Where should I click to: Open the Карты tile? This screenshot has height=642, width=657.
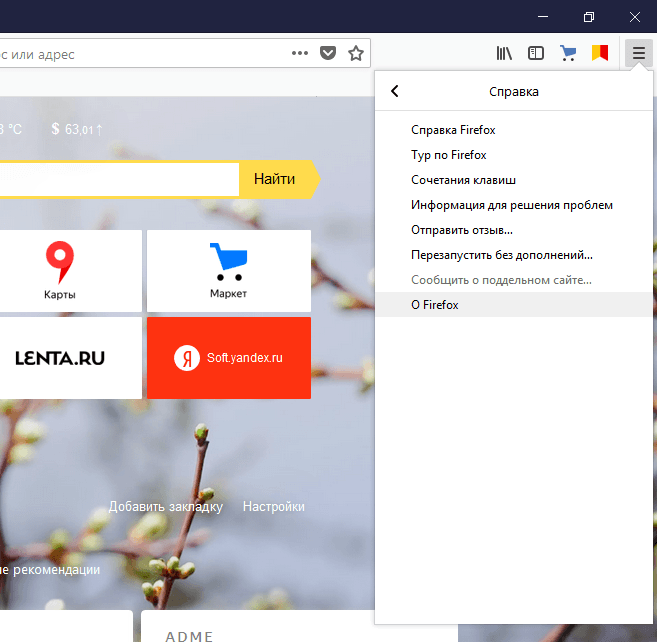point(71,271)
